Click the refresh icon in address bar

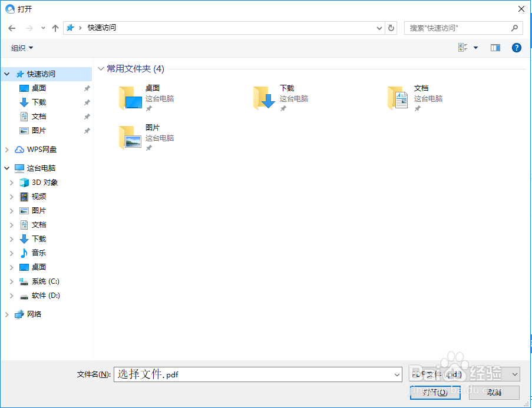[x=391, y=28]
